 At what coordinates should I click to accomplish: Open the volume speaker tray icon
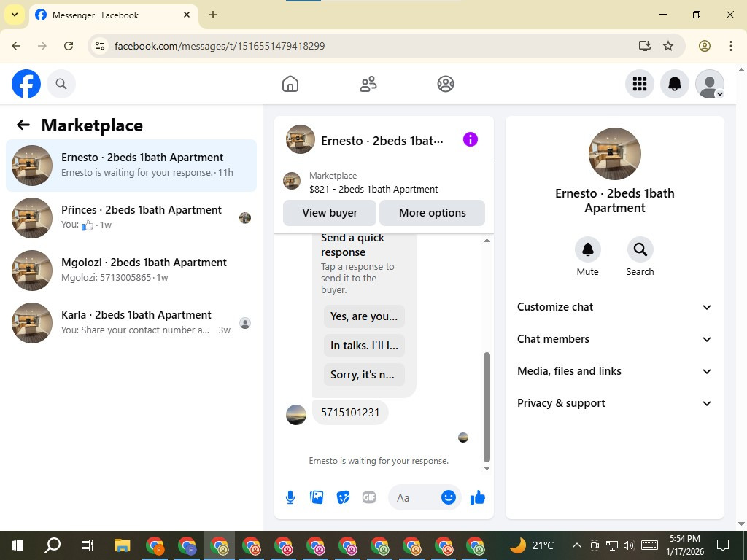[629, 545]
